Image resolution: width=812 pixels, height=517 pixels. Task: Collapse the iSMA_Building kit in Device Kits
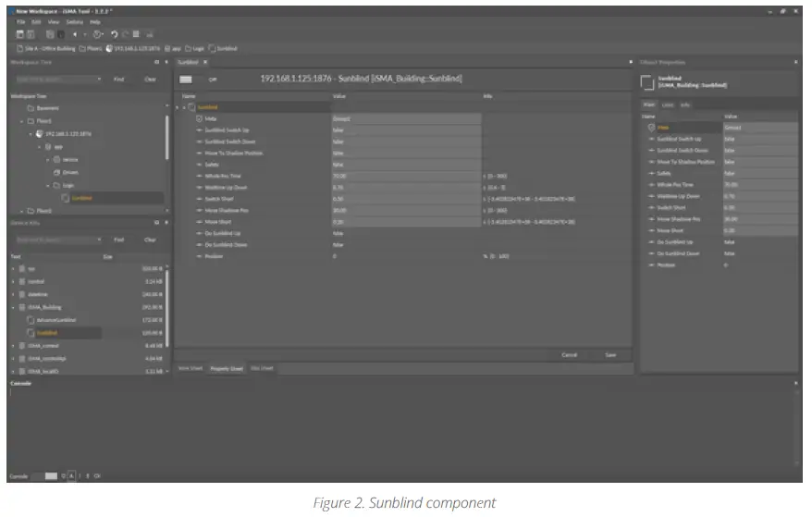pyautogui.click(x=14, y=307)
